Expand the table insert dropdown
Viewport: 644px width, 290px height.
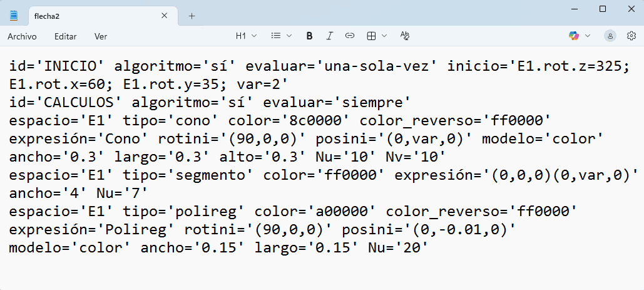click(x=377, y=36)
